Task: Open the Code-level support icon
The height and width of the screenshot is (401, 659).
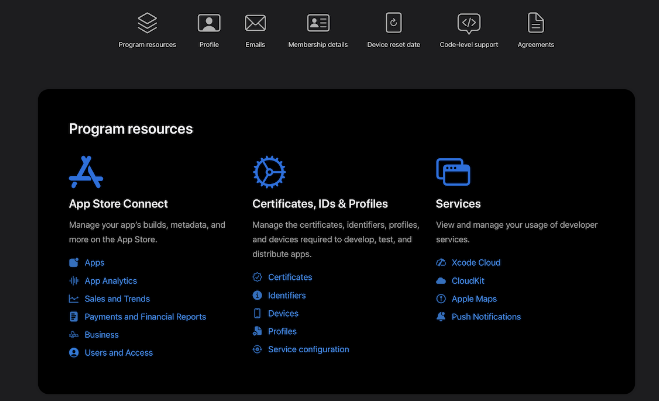Action: 469,23
